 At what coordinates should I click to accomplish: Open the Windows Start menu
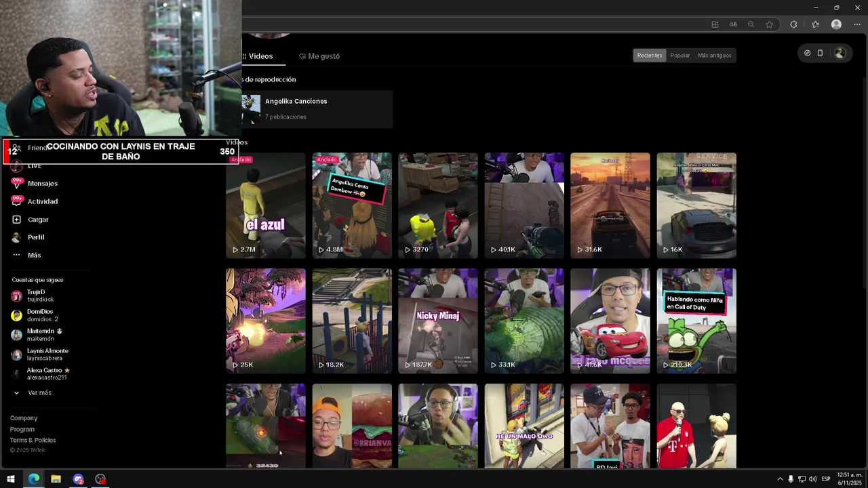click(11, 479)
